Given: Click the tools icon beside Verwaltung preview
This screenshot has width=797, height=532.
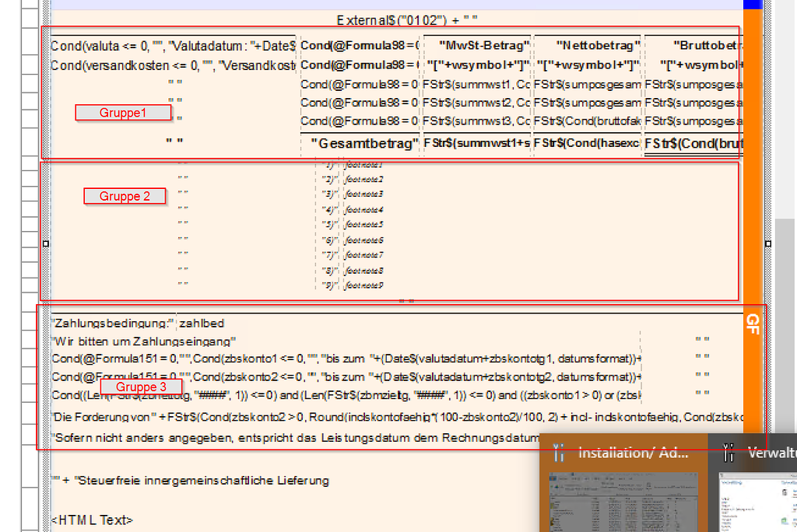Looking at the screenshot, I should (729, 452).
